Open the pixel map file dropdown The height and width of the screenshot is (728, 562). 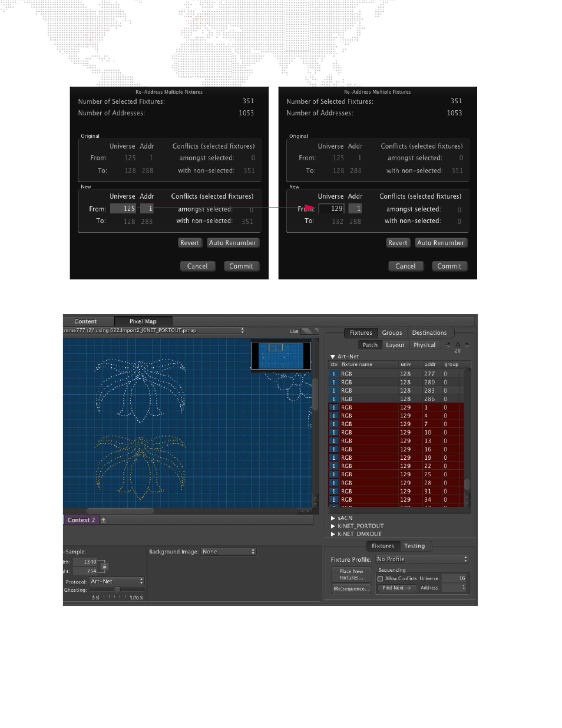154,331
